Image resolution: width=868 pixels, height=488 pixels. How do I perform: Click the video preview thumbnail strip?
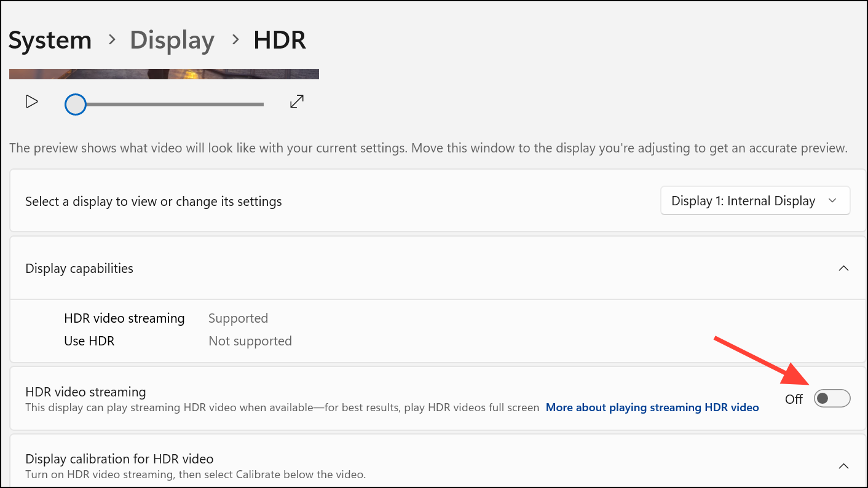tap(164, 74)
